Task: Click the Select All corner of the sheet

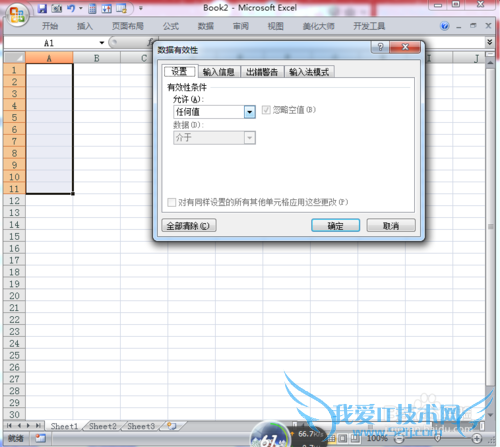Action: (15, 58)
